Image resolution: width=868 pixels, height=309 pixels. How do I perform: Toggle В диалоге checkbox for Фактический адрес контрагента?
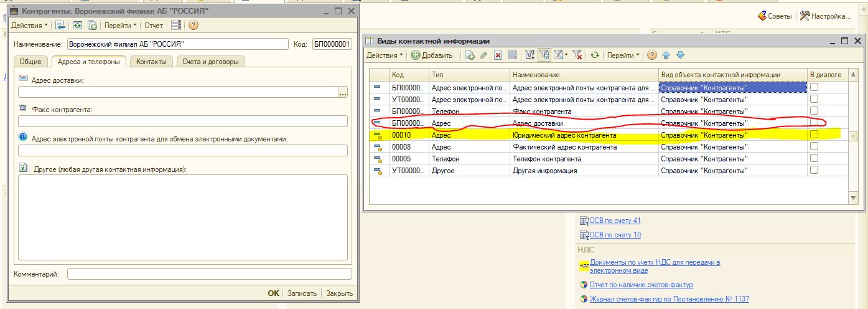814,146
